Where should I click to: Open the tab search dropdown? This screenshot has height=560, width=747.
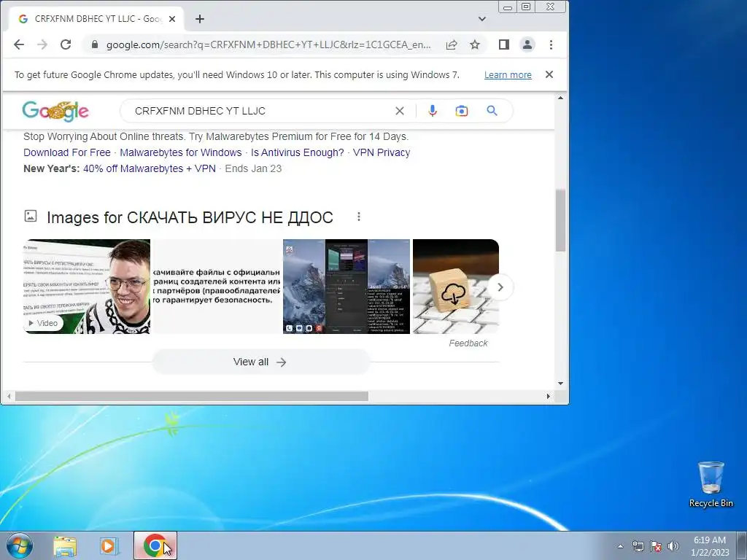pos(482,19)
